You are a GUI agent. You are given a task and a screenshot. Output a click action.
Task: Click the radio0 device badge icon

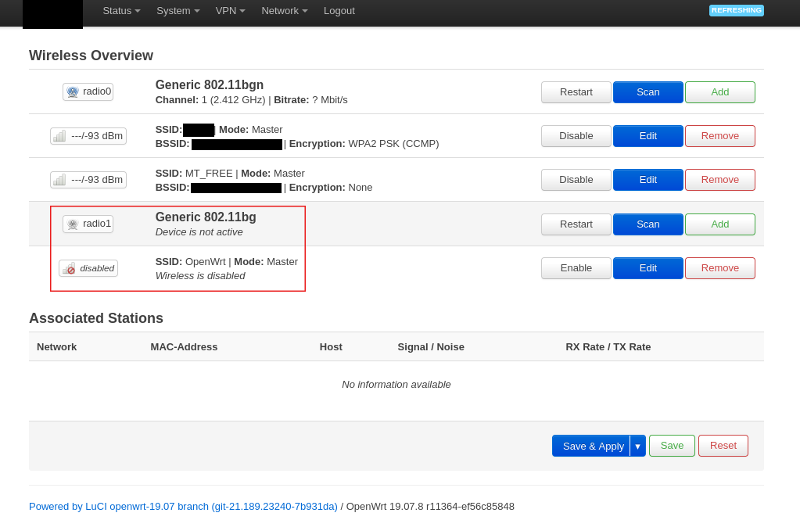coord(88,92)
